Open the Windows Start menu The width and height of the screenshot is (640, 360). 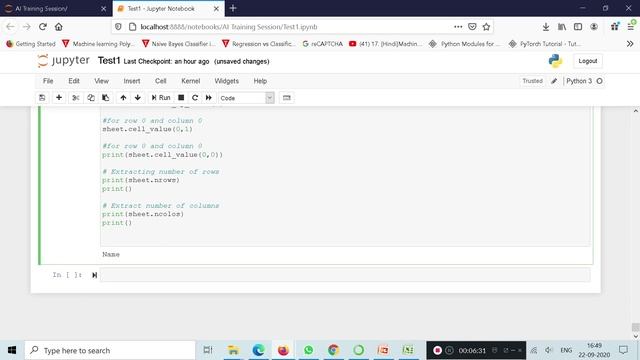tap(12, 350)
